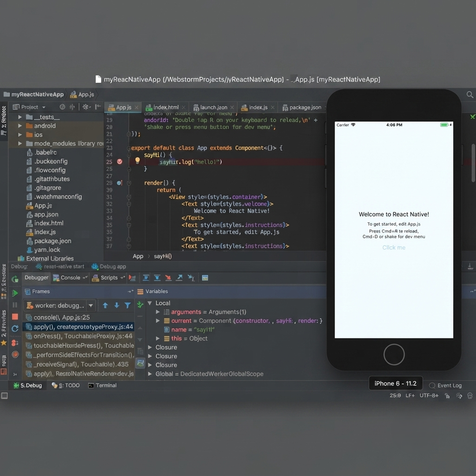
Task: Close the App.js editor tab
Action: pyautogui.click(x=137, y=107)
